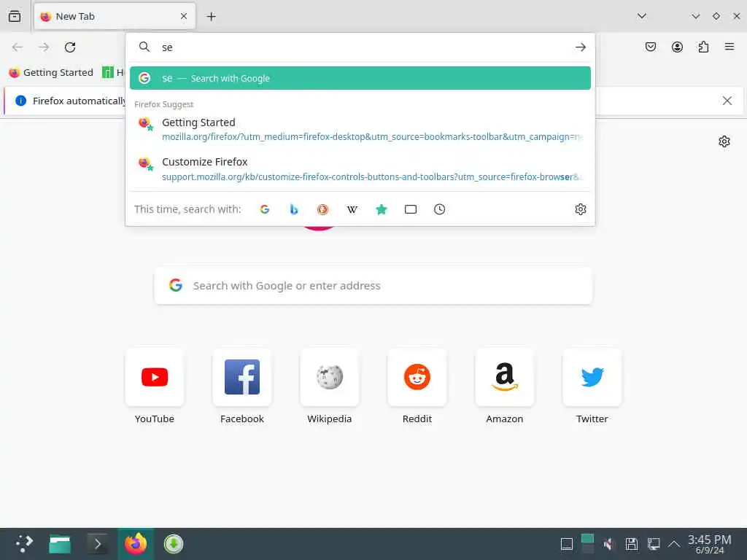747x560 pixels.
Task: Reload the current page
Action: click(x=70, y=47)
